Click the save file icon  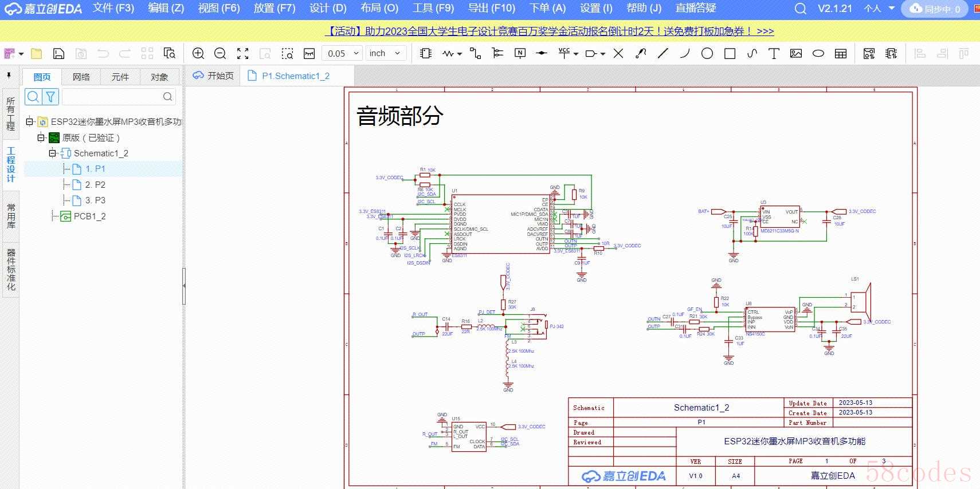58,53
